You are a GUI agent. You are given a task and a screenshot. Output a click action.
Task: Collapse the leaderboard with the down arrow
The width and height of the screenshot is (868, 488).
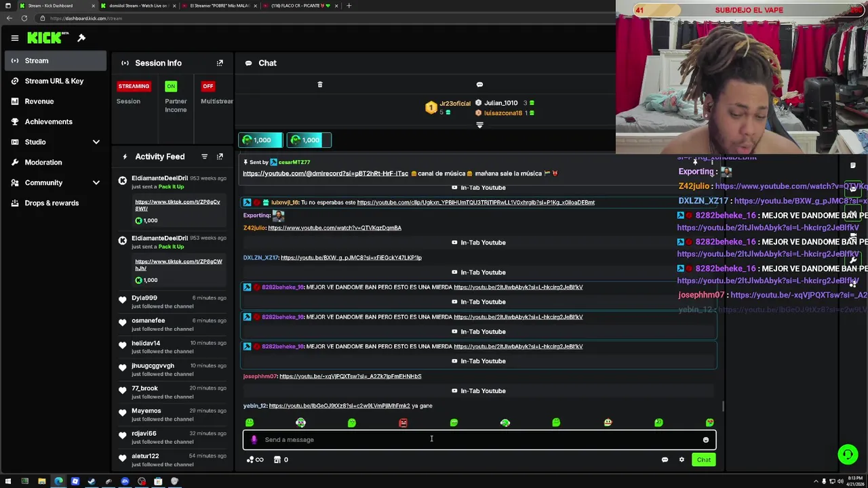pyautogui.click(x=479, y=125)
